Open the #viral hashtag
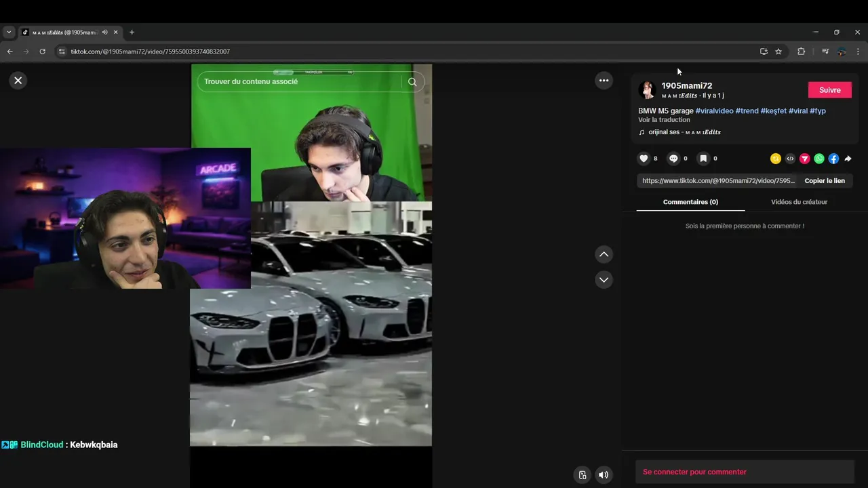This screenshot has height=488, width=868. click(798, 110)
